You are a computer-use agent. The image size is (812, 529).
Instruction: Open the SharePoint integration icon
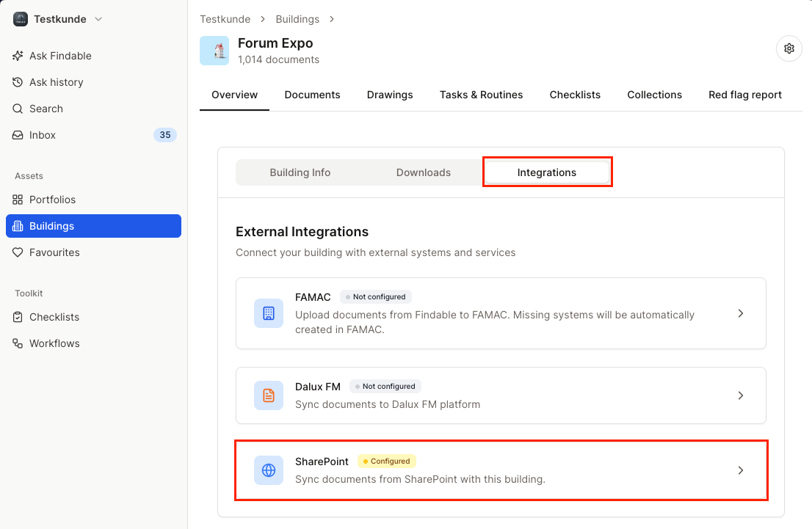click(x=268, y=470)
